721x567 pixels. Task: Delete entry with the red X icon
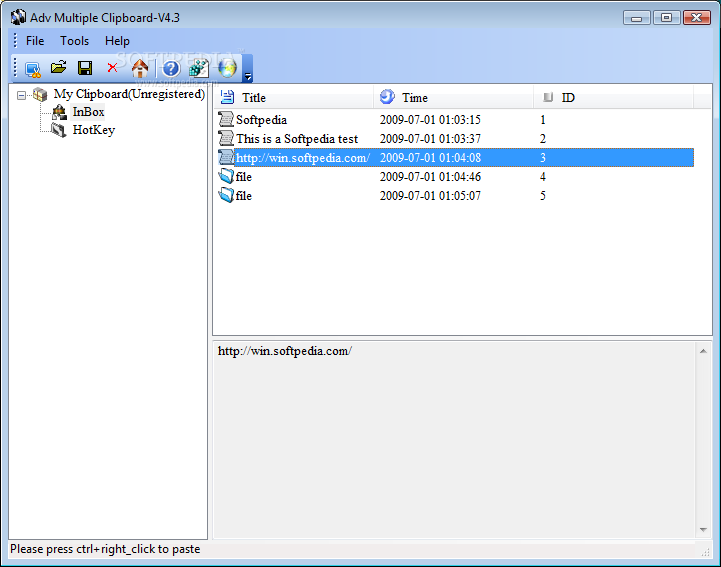[x=112, y=68]
